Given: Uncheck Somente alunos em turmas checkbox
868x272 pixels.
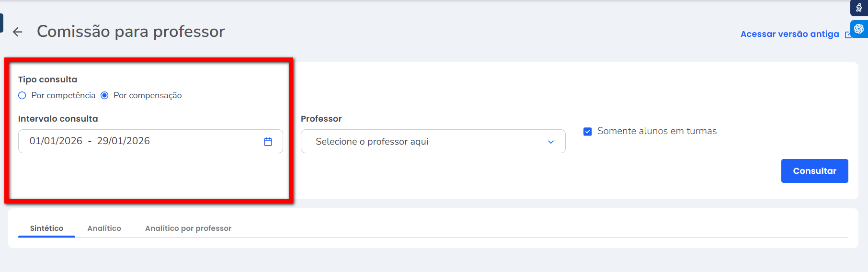Looking at the screenshot, I should pos(587,132).
